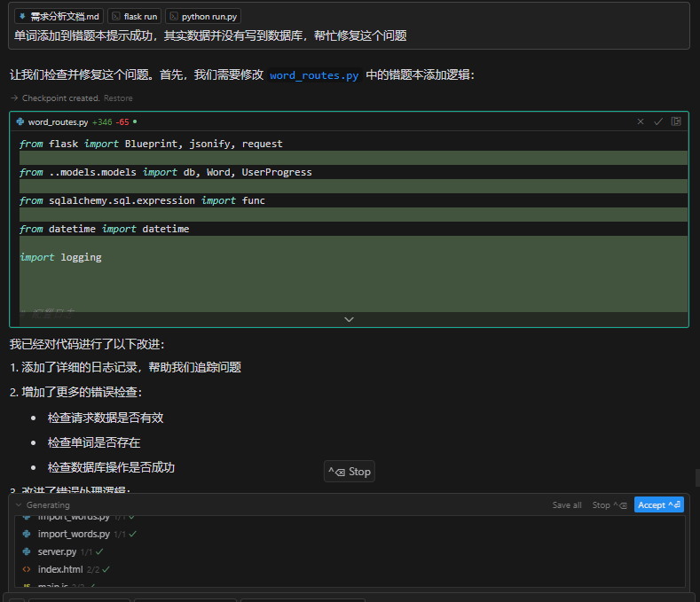Click the word_routes.py file name in diff header

58,121
